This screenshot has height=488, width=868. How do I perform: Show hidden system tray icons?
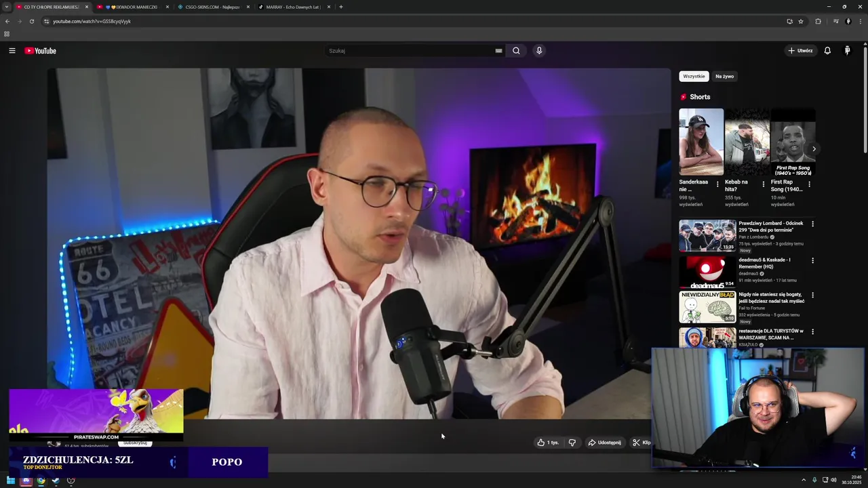tap(804, 481)
